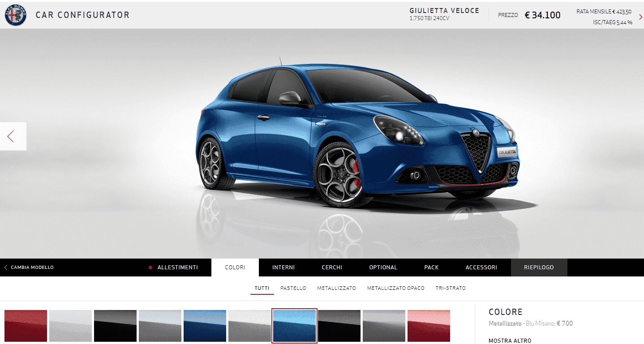Open the Accessori tab
This screenshot has height=344, width=644.
(x=481, y=268)
